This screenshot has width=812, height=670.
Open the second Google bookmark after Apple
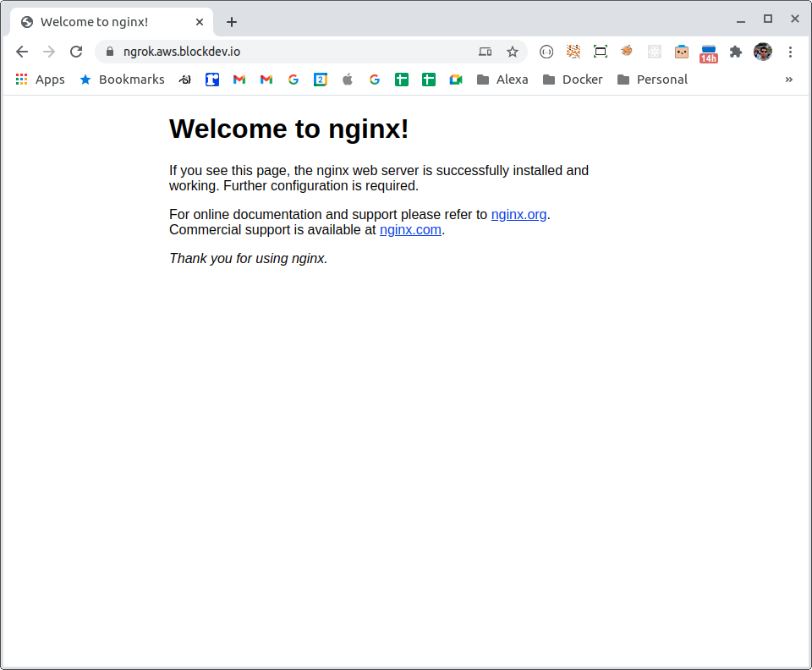click(x=375, y=80)
